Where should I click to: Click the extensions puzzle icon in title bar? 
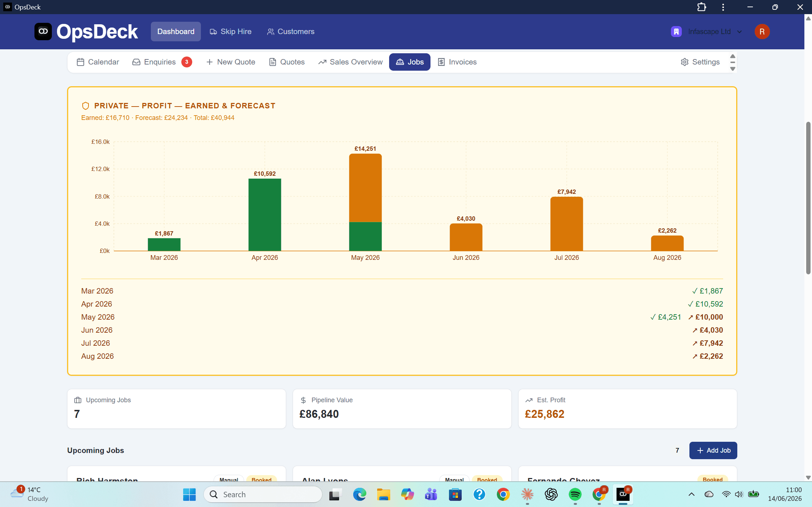702,7
